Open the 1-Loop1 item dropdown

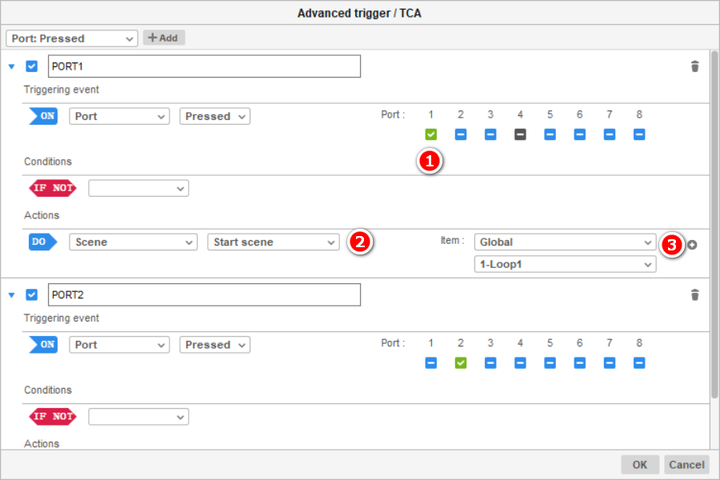[565, 264]
